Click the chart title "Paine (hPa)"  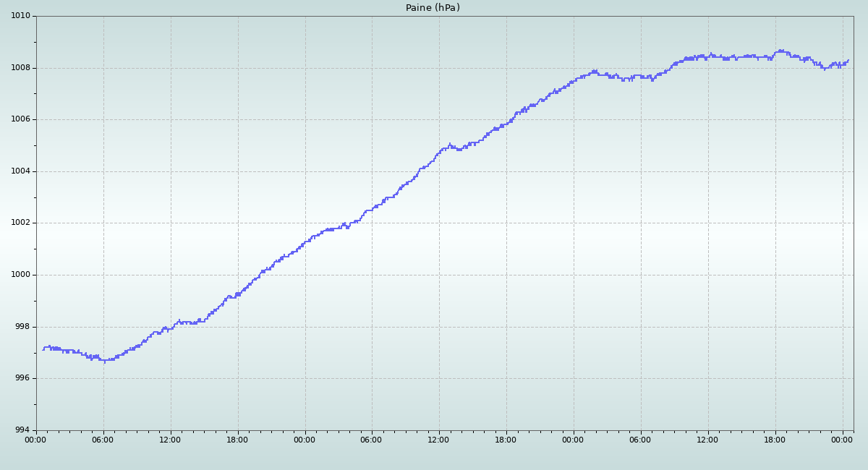(x=433, y=8)
